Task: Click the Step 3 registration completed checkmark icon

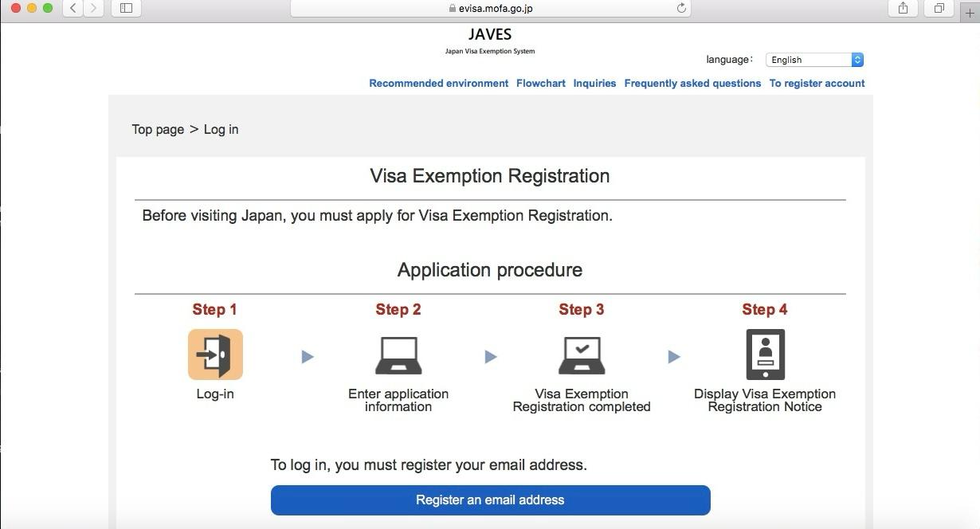Action: (x=581, y=354)
